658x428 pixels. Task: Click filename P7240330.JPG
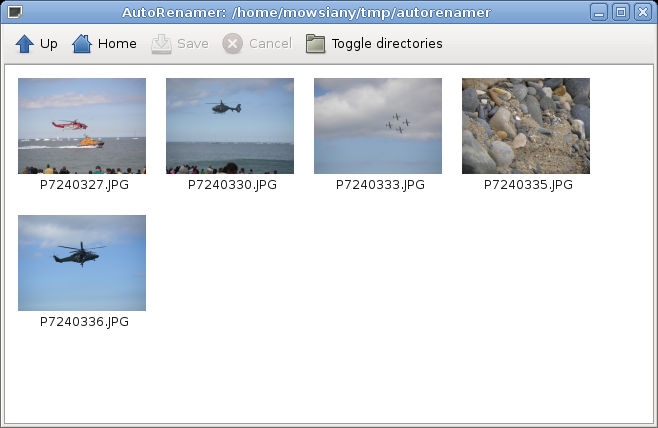click(232, 185)
